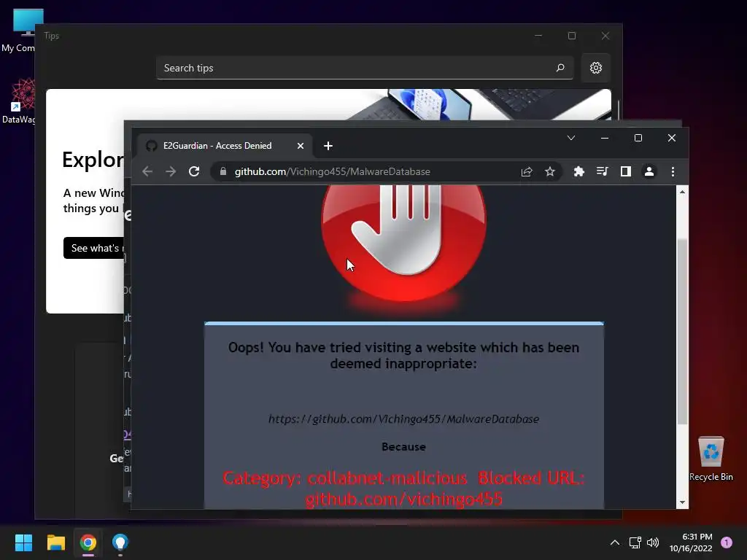Click the Tips lightbulb taskbar icon
The width and height of the screenshot is (747, 560).
pyautogui.click(x=120, y=542)
